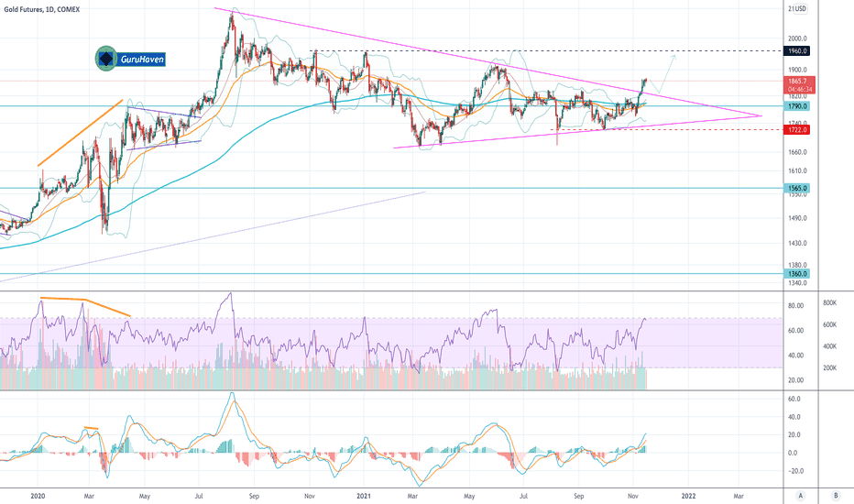The height and width of the screenshot is (504, 854).
Task: Select the 1960.0 dark price label
Action: 797,50
